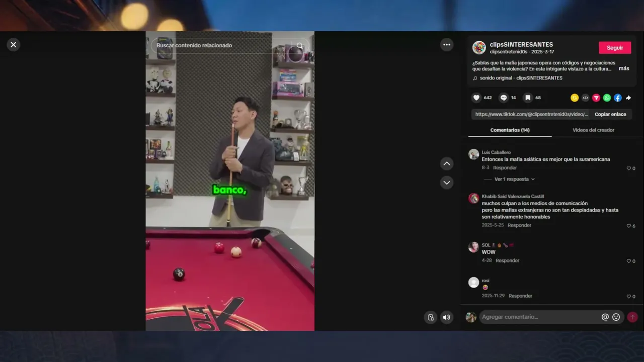The image size is (644, 362).
Task: Click the Khabib Said Valenzuela Castill name
Action: click(513, 196)
